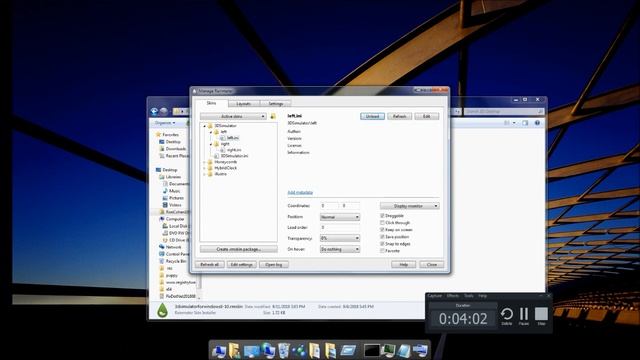
Task: Toggle the Keep on screen checkbox
Action: [x=382, y=230]
